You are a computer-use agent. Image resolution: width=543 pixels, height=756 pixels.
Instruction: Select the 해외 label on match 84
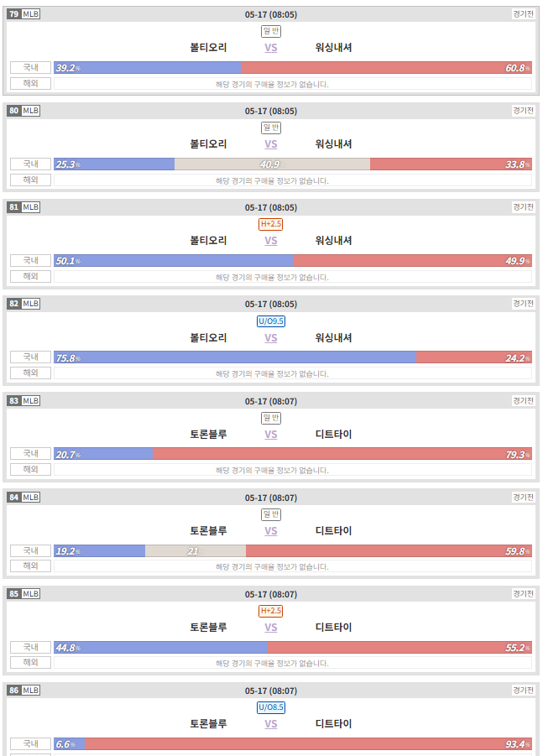(x=30, y=566)
